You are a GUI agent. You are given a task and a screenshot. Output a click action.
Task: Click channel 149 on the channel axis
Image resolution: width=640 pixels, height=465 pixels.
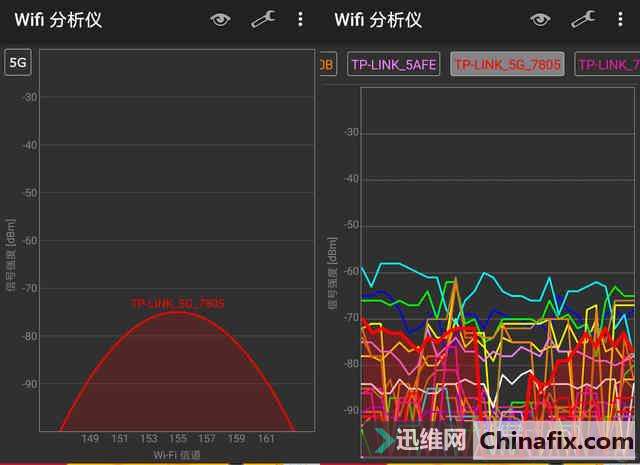pyautogui.click(x=90, y=439)
